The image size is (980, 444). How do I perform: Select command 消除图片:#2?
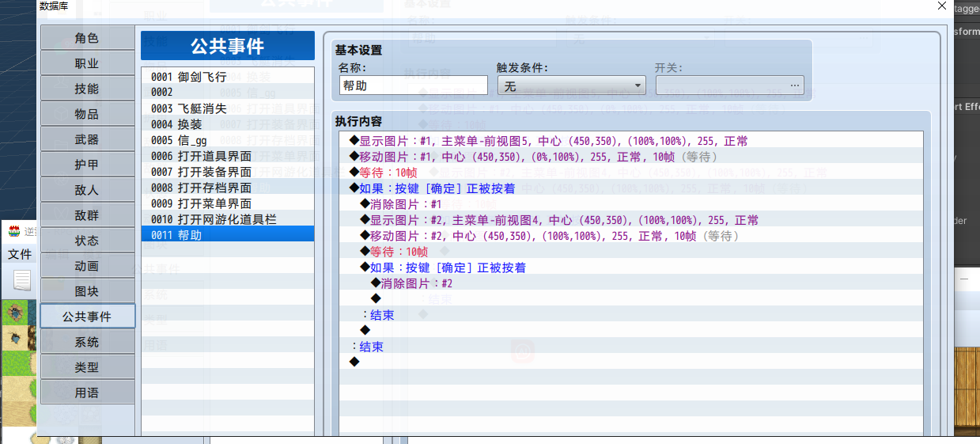[x=630, y=283]
